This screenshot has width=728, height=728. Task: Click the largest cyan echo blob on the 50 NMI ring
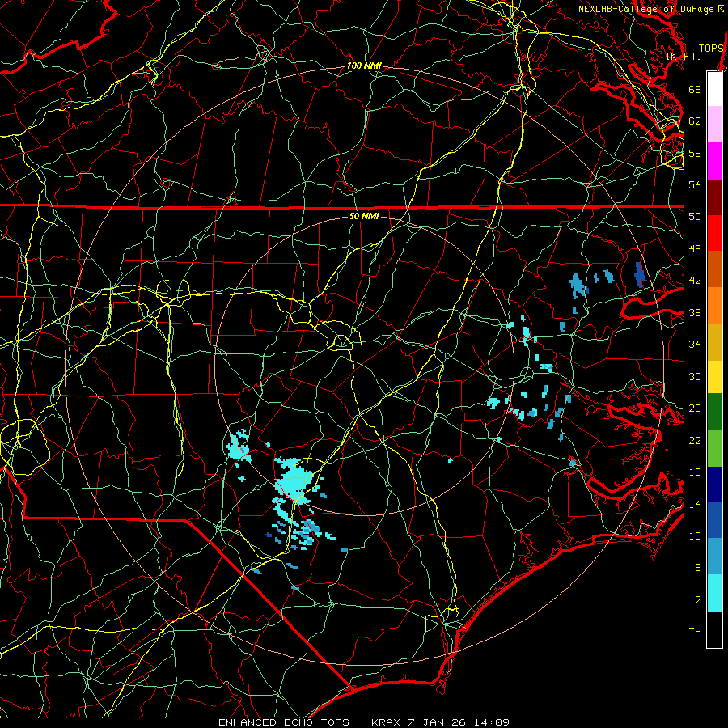(x=294, y=483)
